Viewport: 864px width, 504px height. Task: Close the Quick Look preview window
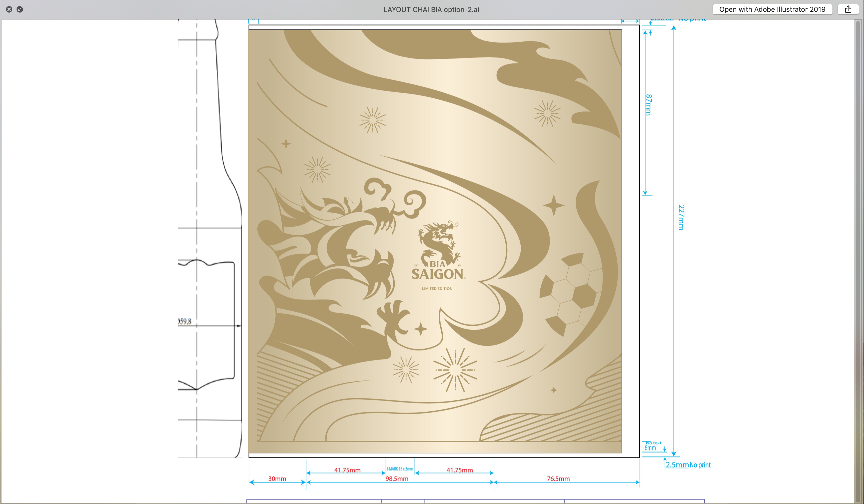pyautogui.click(x=9, y=9)
